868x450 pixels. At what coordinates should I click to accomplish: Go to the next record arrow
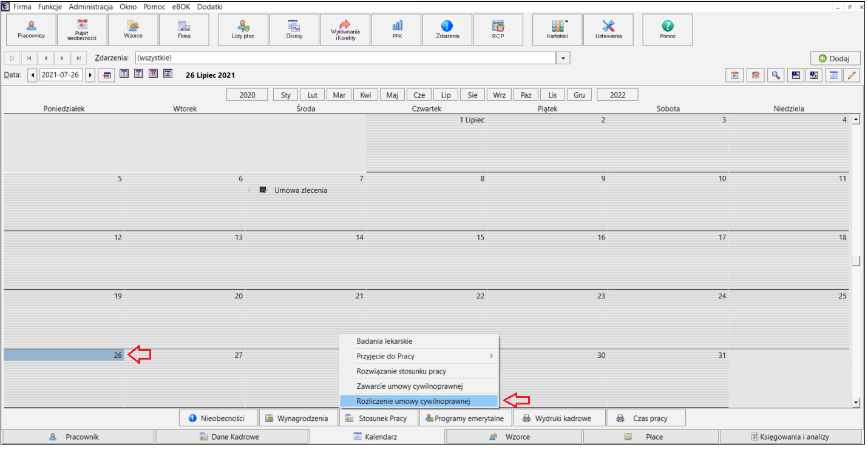point(62,58)
